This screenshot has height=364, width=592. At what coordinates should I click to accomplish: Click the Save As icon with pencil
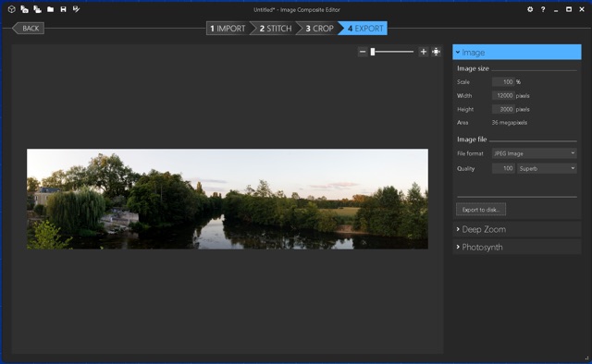click(x=76, y=9)
